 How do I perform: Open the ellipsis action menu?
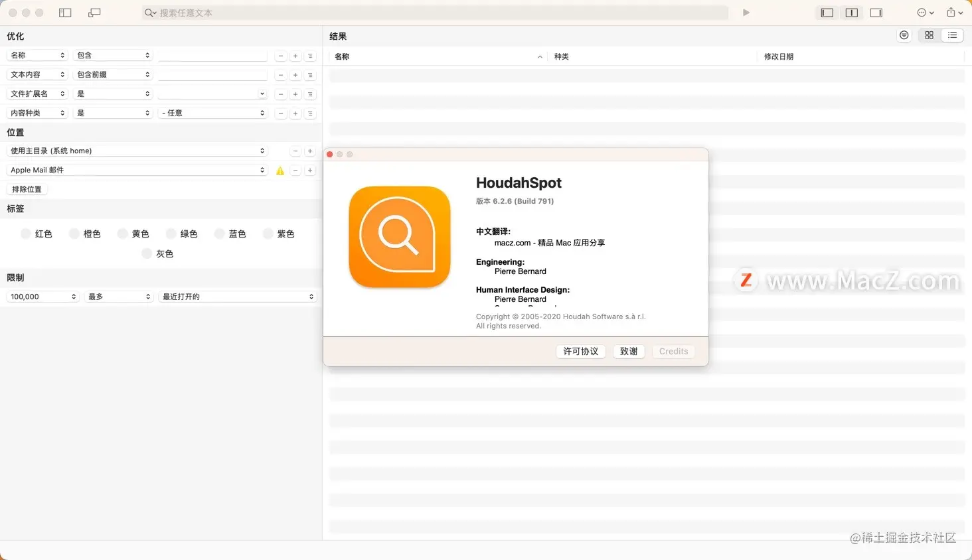[x=926, y=13]
